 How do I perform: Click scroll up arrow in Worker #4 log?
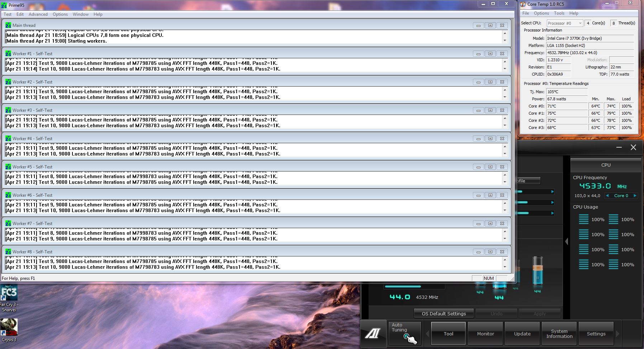point(505,147)
